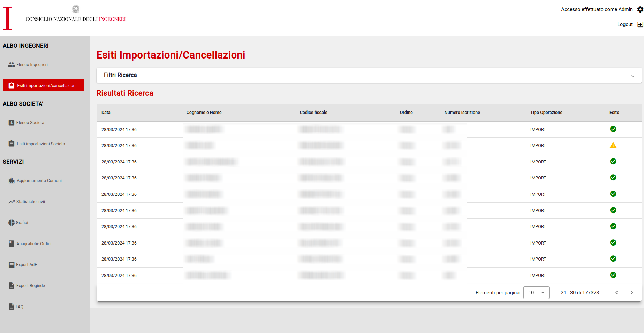Click the Export AdE list icon
644x333 pixels.
[12, 265]
